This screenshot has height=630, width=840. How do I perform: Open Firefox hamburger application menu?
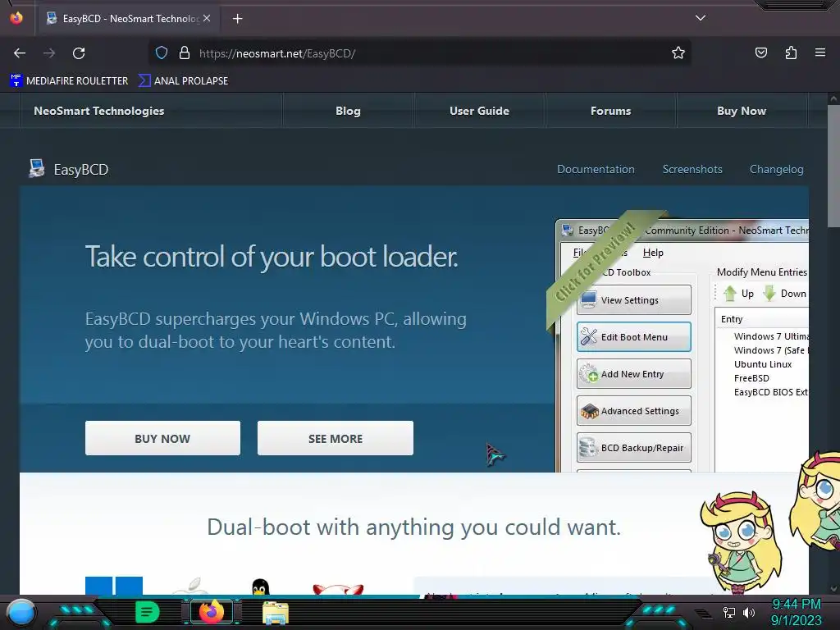tap(820, 52)
